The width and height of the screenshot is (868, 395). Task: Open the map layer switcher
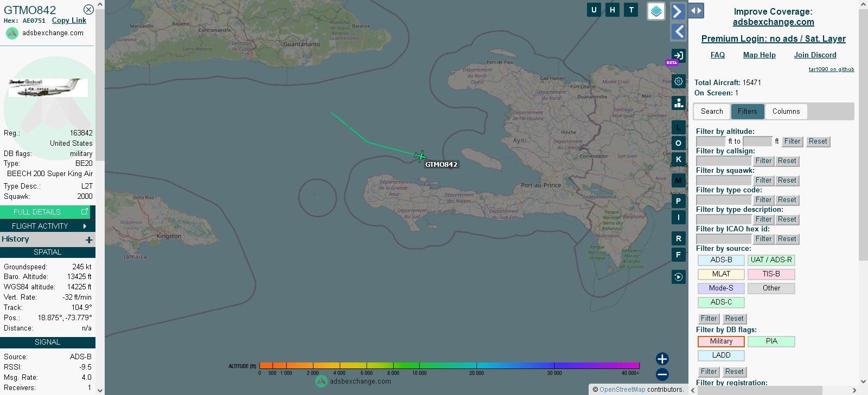click(x=656, y=11)
